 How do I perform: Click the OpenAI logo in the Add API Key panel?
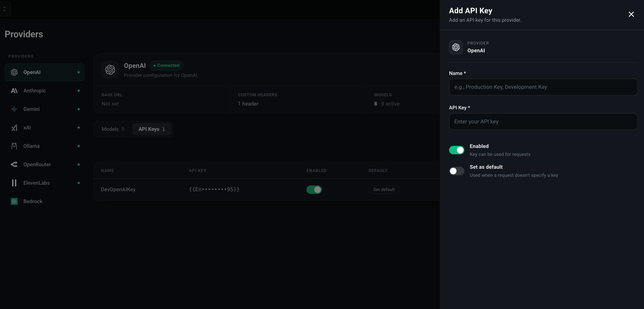pos(456,47)
